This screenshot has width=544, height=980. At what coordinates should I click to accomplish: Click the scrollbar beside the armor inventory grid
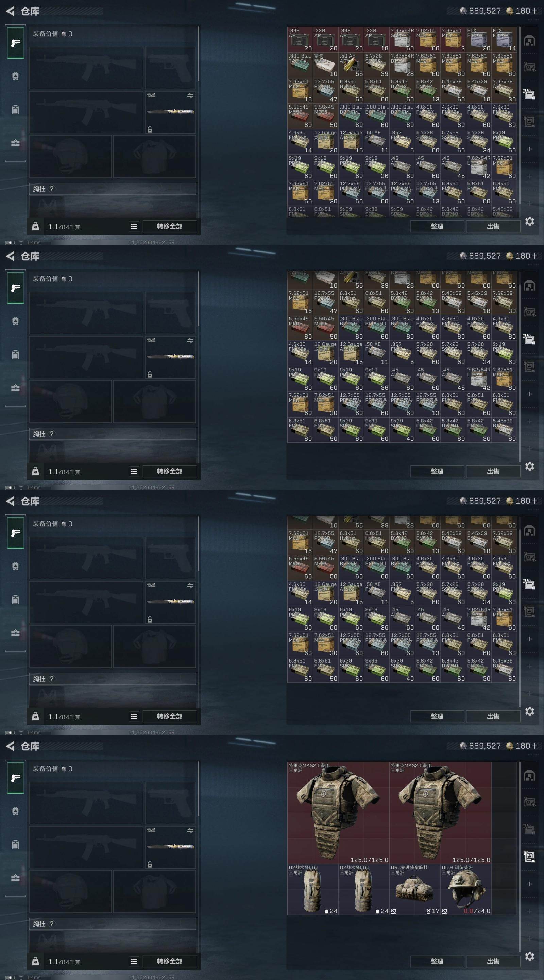520,854
